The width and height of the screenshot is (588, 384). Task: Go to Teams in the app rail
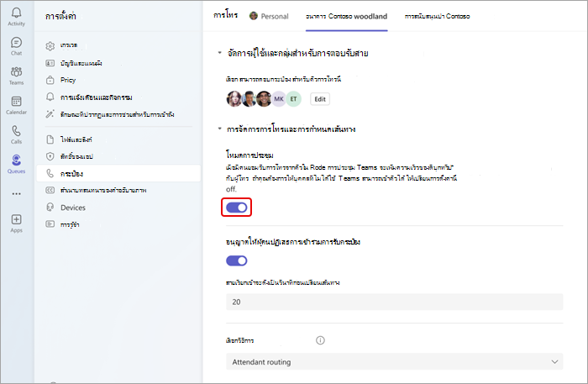[16, 71]
